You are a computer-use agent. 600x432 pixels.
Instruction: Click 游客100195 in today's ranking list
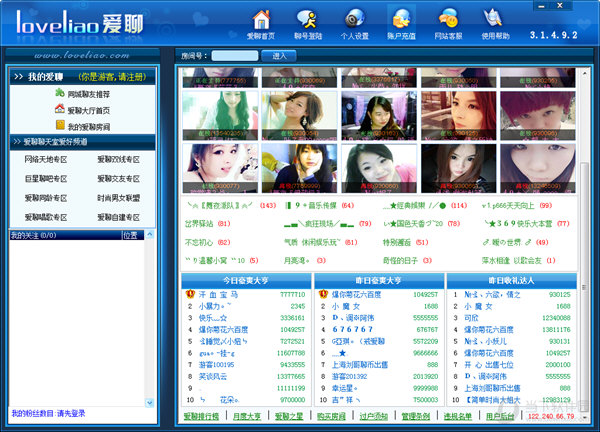(x=216, y=365)
